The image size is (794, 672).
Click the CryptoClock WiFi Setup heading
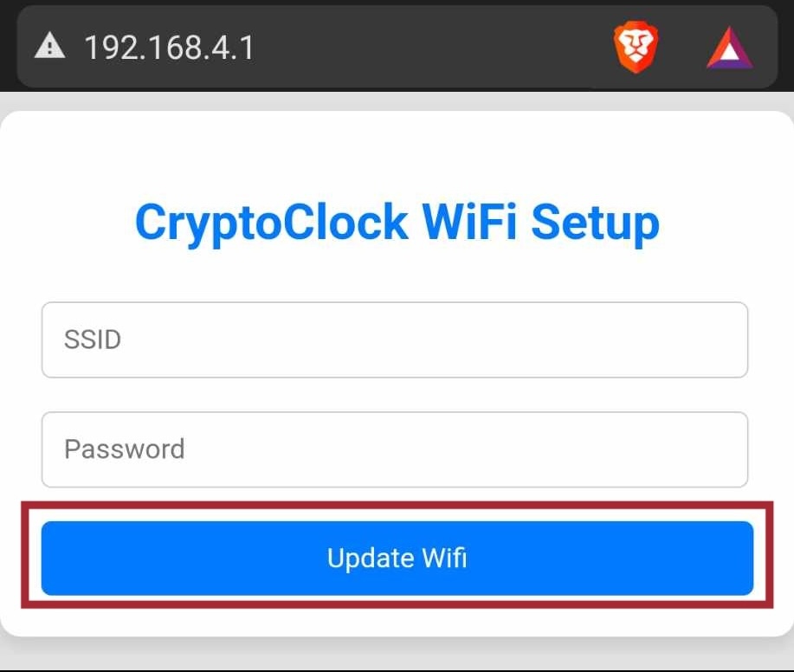point(397,222)
